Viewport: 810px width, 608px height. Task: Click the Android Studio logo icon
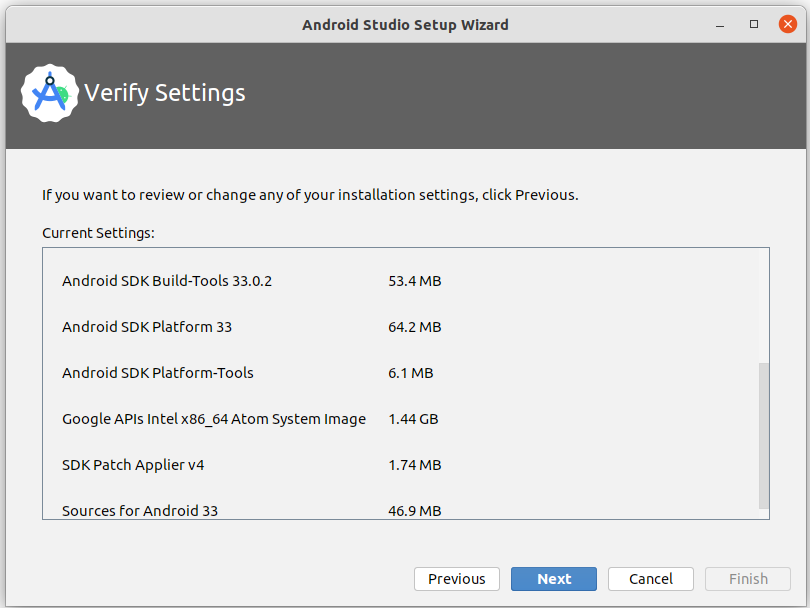click(x=49, y=94)
